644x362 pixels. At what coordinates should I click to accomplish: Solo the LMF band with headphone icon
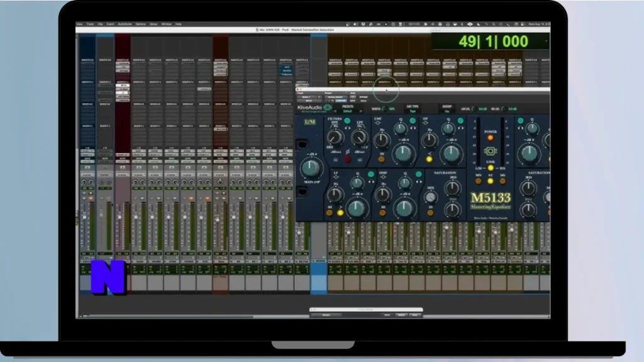[413, 128]
